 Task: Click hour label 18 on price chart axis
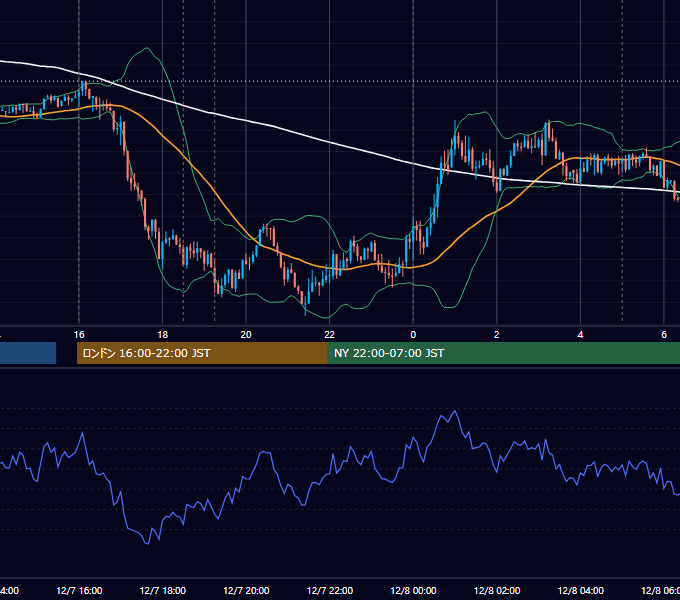163,335
